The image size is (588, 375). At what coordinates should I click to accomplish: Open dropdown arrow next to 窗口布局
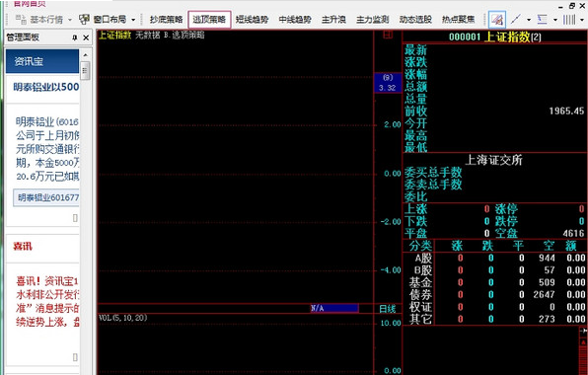point(133,20)
